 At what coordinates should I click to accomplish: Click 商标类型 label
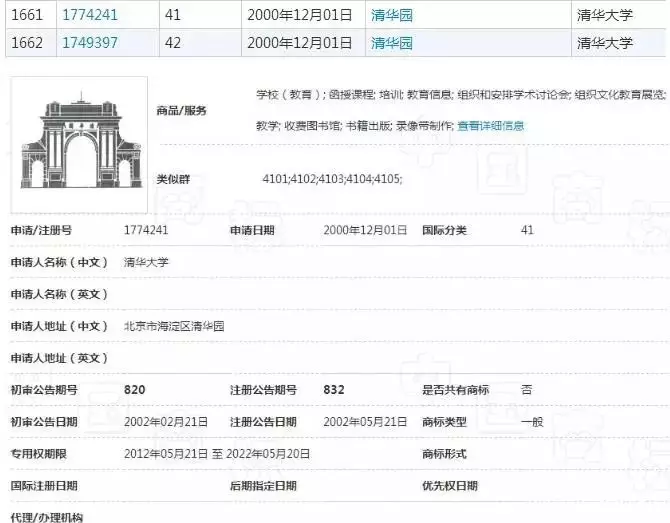[444, 422]
